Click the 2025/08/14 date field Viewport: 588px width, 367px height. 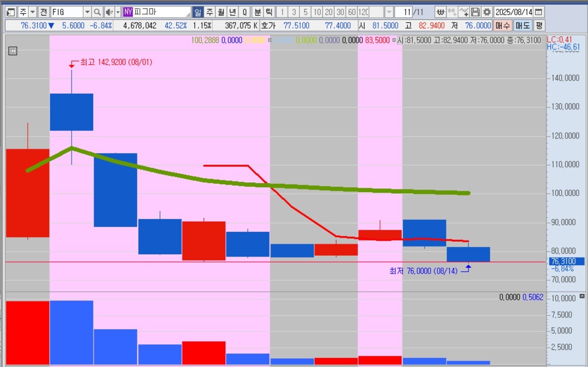click(514, 12)
